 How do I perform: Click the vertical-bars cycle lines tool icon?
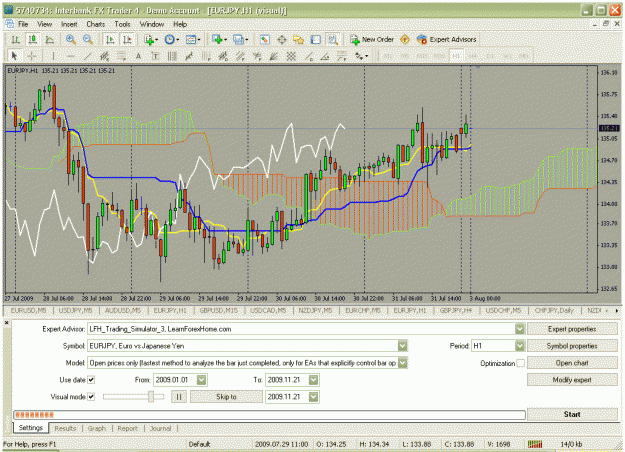coord(172,56)
